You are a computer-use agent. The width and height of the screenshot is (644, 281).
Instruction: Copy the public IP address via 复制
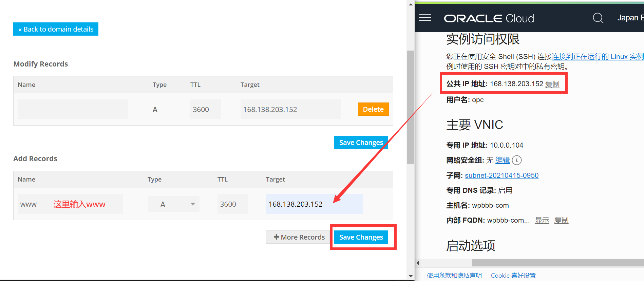pos(552,84)
